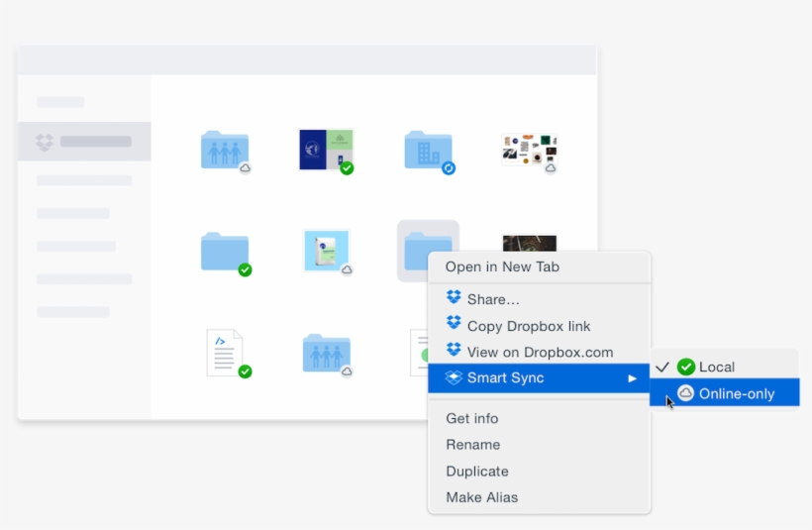Click the blue sync badge on building folder
812x530 pixels.
pos(449,167)
